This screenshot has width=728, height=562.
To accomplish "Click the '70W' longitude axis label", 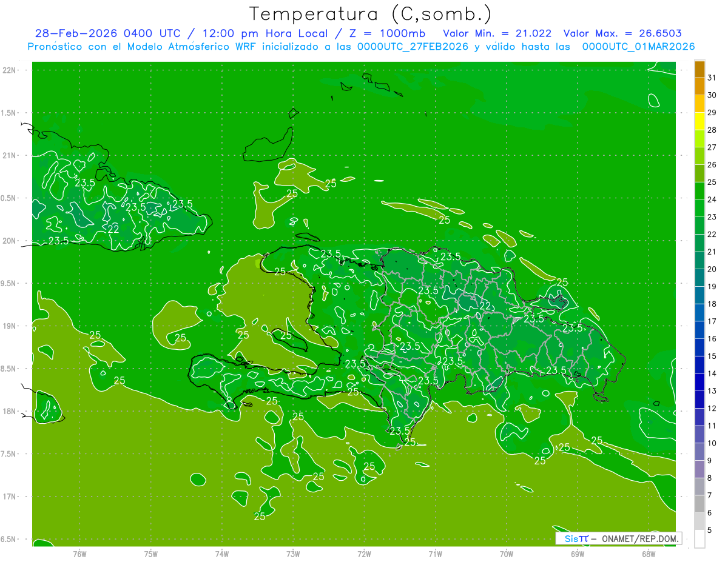I will 507,554.
